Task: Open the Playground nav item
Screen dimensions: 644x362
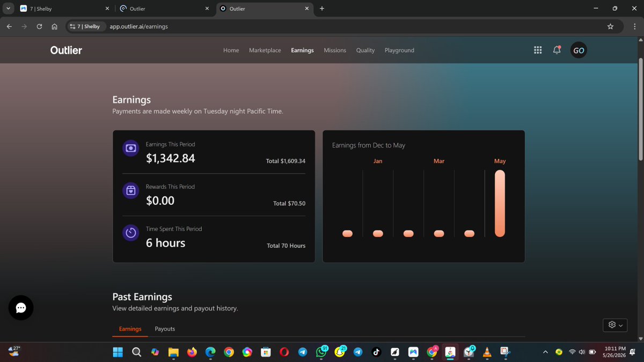Action: click(x=399, y=50)
